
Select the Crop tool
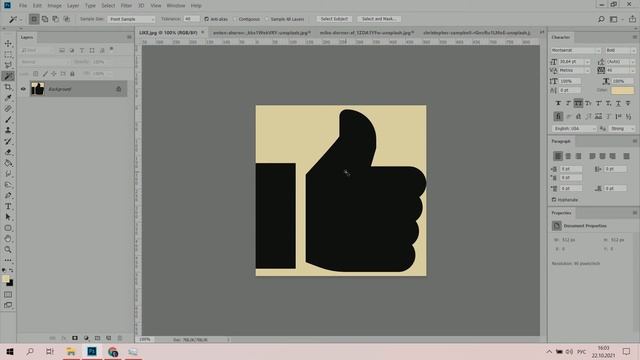pos(8,87)
